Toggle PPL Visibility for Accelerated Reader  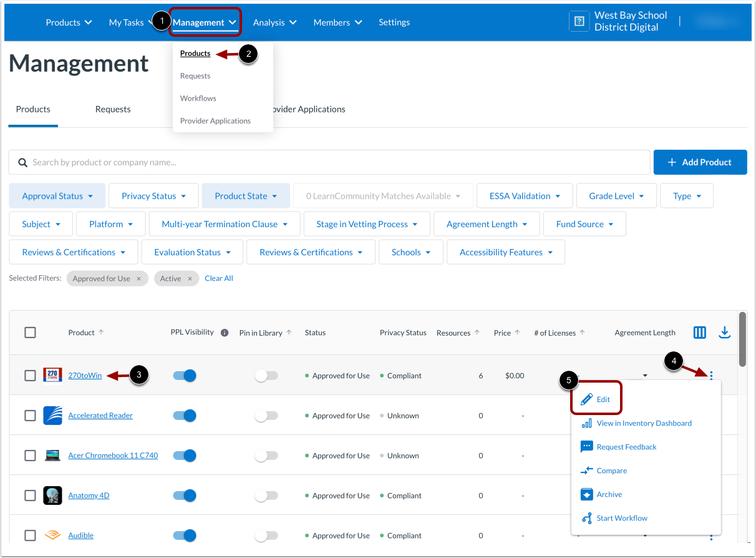click(185, 415)
